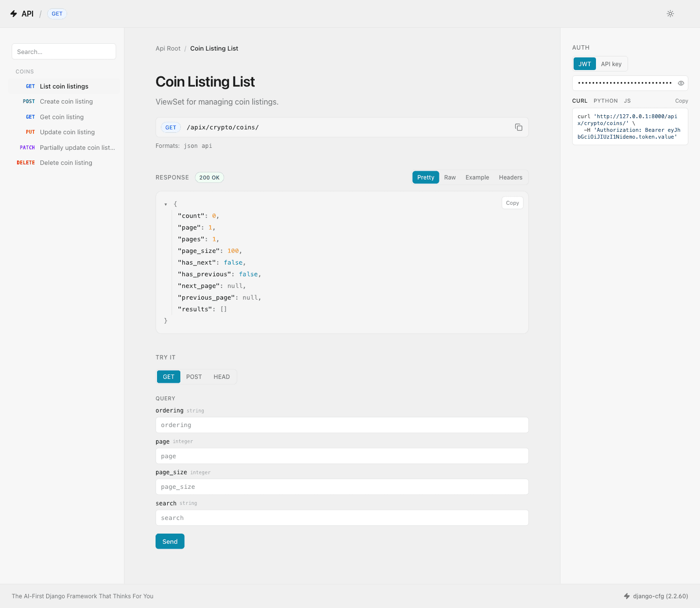Click the 200 OK status badge
Viewport: 700px width, 608px height.
pos(210,178)
